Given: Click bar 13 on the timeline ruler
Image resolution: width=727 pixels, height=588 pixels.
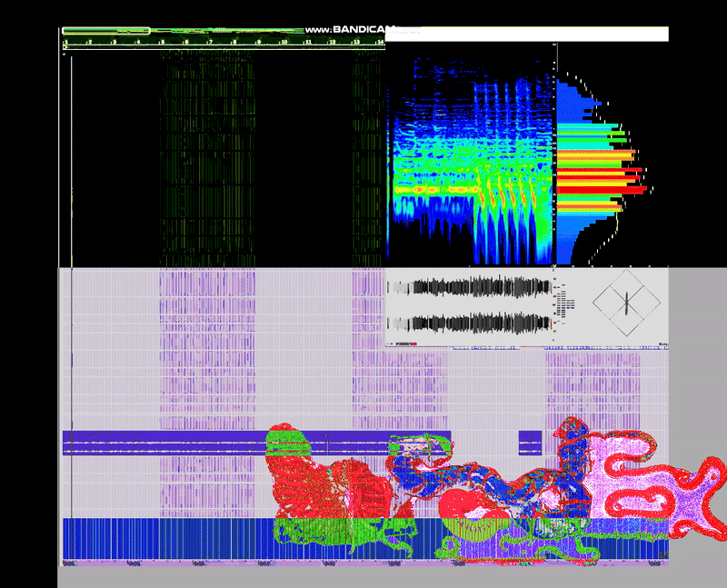Looking at the screenshot, I should click(357, 42).
